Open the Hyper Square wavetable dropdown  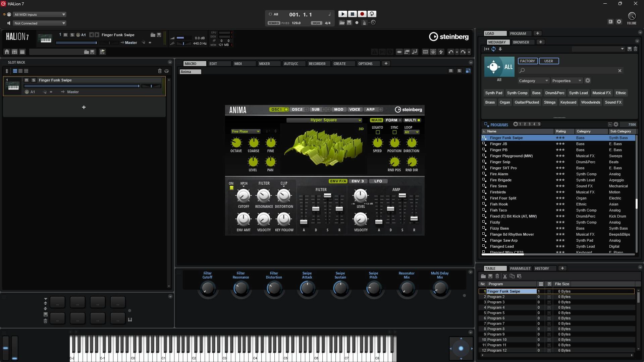tap(324, 120)
